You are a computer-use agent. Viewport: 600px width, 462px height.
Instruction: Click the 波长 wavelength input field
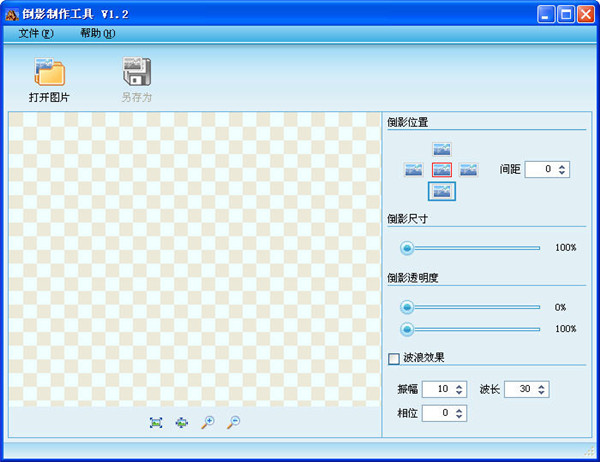coord(527,389)
